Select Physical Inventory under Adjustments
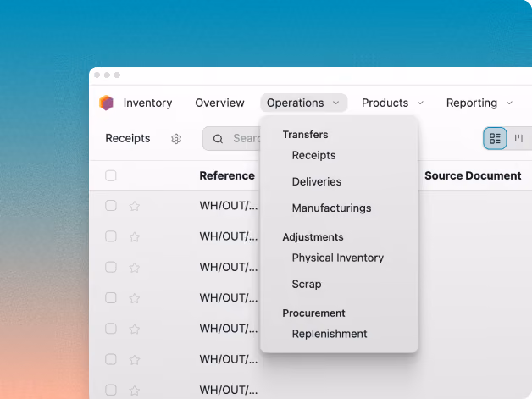The width and height of the screenshot is (532, 399). [x=338, y=258]
